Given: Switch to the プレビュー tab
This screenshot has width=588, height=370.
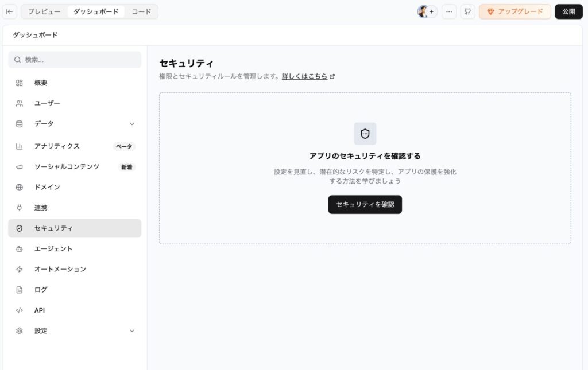Looking at the screenshot, I should click(44, 11).
